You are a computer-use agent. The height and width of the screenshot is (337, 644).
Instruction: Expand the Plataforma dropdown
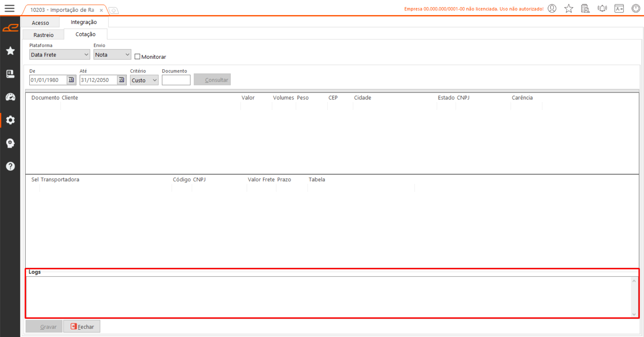pos(86,55)
